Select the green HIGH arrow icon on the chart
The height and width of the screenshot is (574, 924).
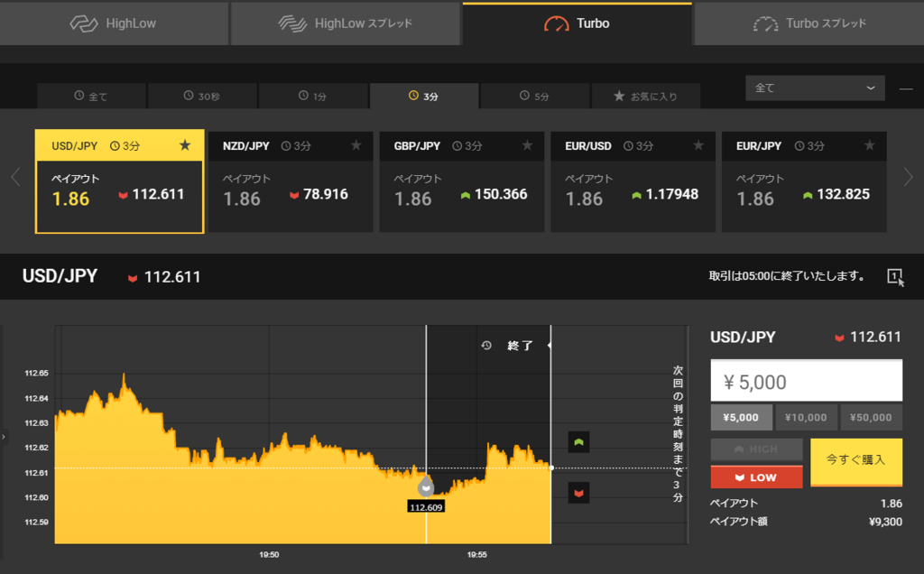point(577,441)
